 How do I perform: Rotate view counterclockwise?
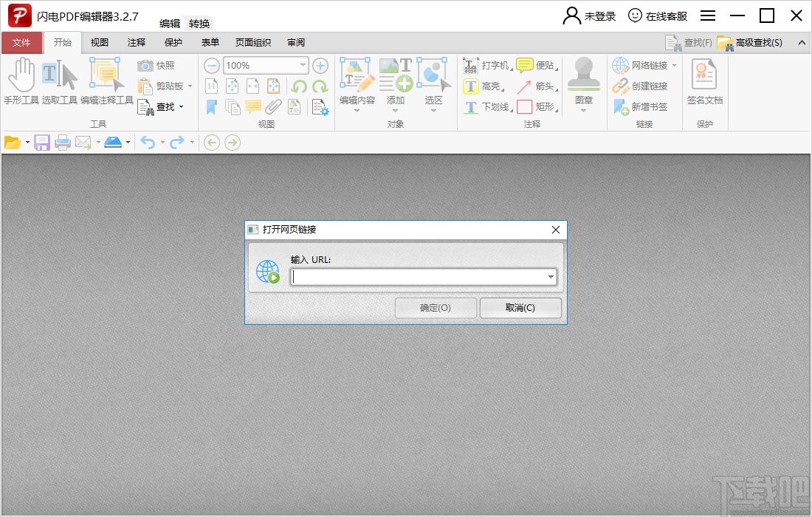(x=299, y=86)
